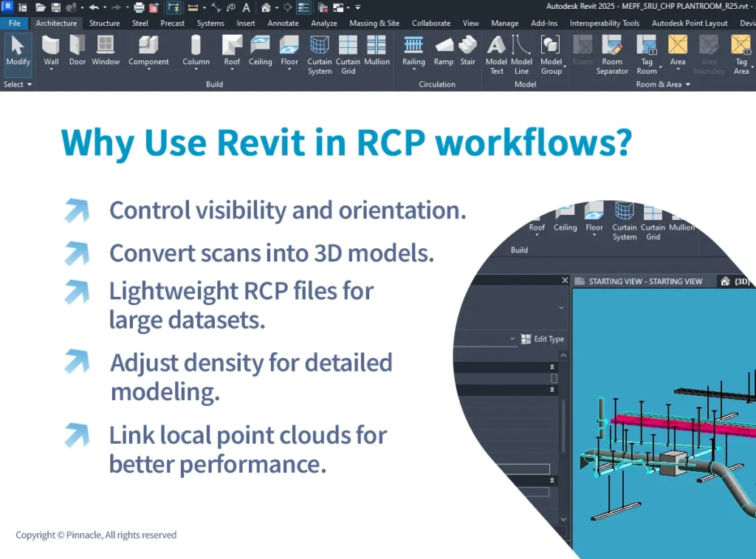Select the Model Line tool
This screenshot has width=756, height=559.
click(521, 55)
